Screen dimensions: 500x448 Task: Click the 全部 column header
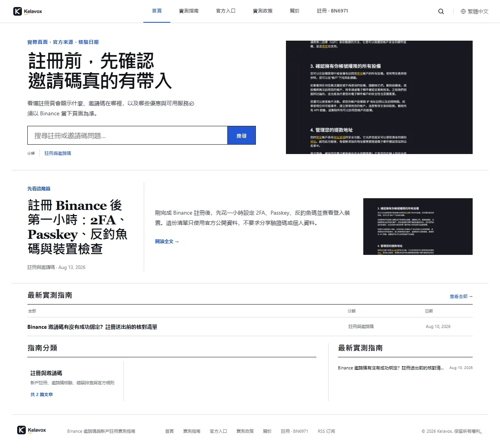pos(32,311)
